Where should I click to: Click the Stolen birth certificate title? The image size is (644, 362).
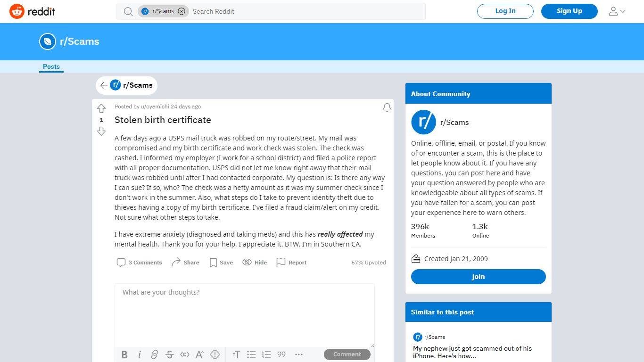[163, 120]
